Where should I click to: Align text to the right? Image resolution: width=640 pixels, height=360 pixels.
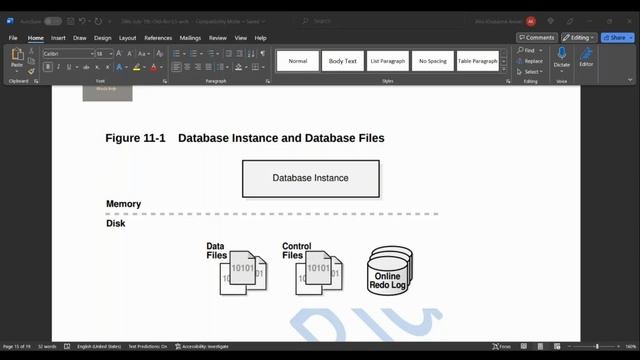(x=198, y=67)
